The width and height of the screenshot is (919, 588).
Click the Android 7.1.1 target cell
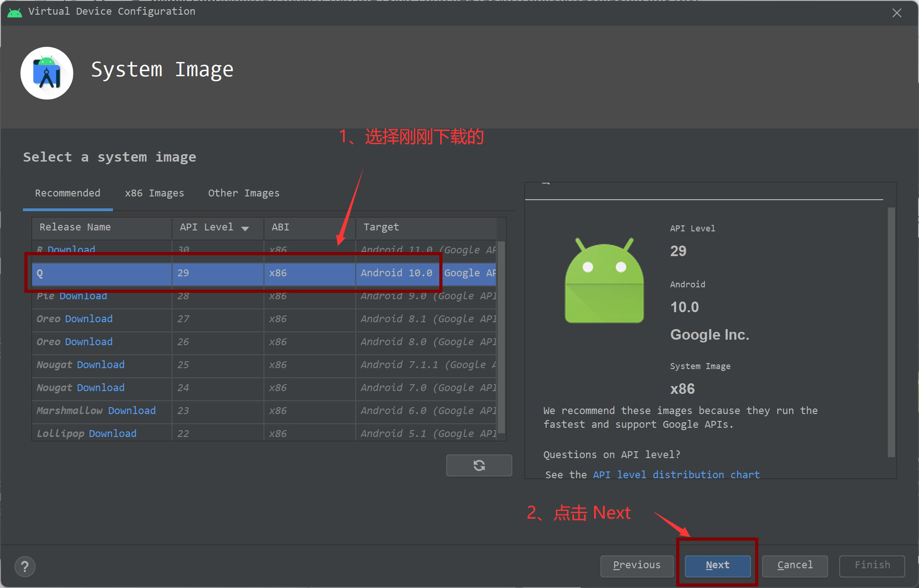click(x=426, y=365)
